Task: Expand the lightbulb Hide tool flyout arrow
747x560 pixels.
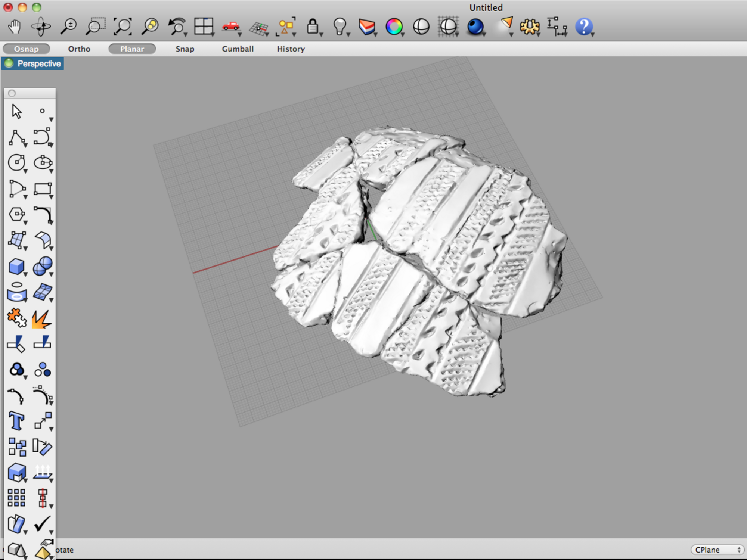Action: coord(348,35)
